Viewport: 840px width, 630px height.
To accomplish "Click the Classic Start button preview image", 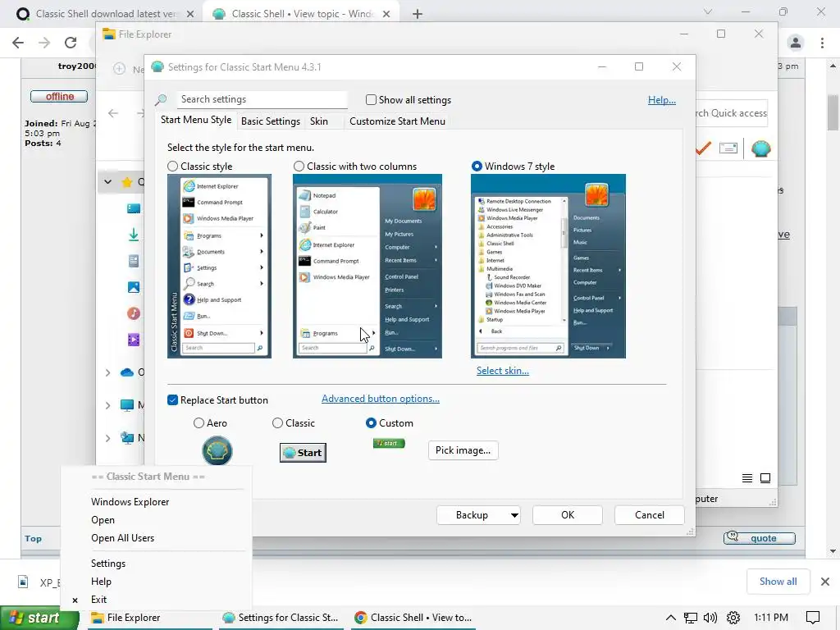I will [x=303, y=453].
